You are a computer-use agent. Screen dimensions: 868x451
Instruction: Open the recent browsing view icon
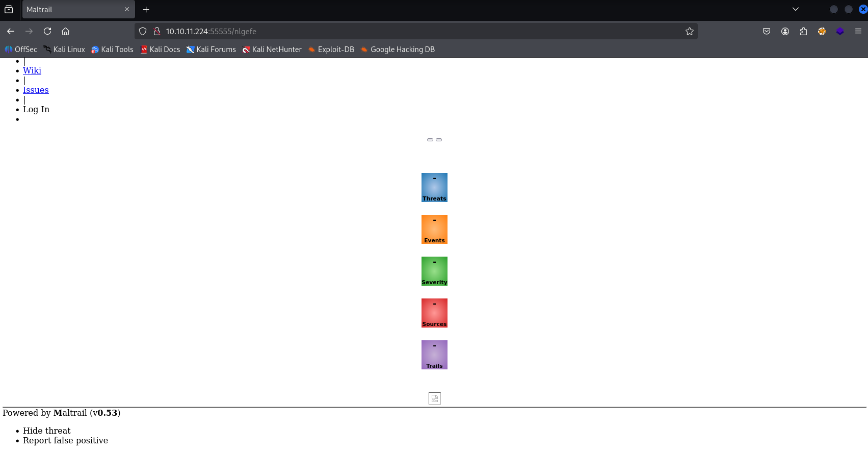9,9
